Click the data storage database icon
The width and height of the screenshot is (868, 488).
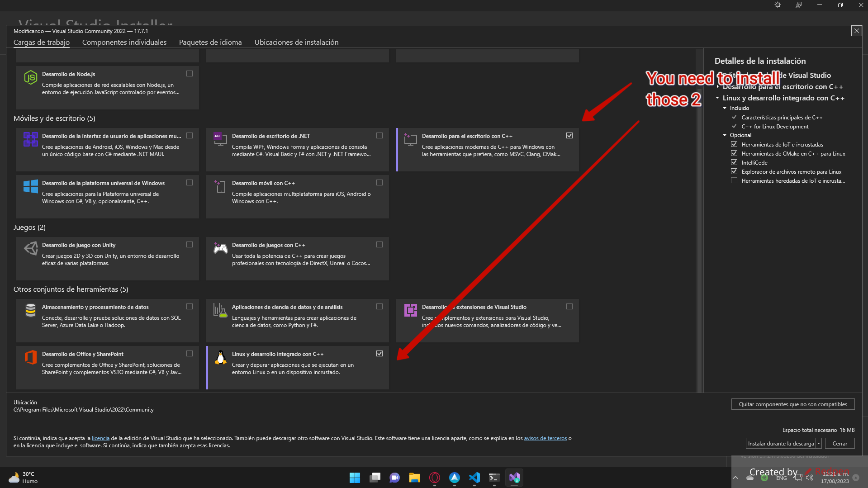[x=30, y=310]
